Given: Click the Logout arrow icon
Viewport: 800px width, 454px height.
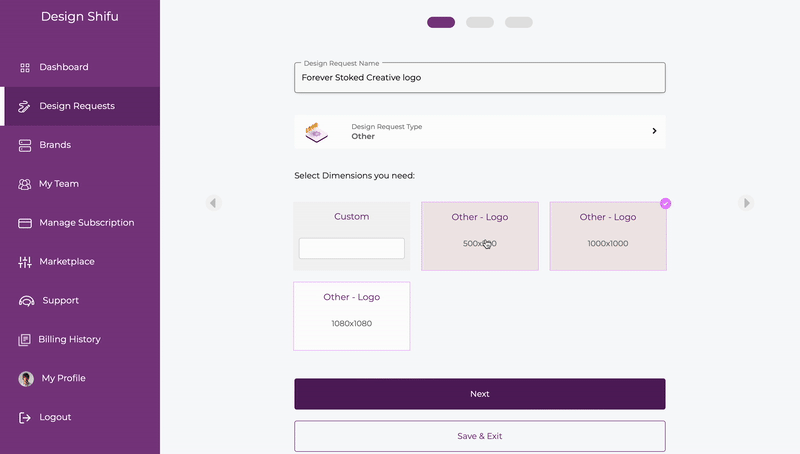Looking at the screenshot, I should (25, 417).
